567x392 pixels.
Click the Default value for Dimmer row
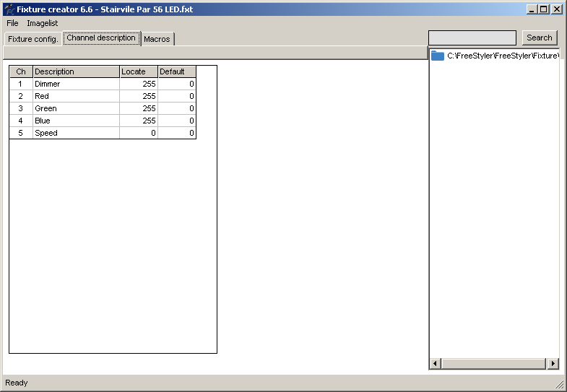pos(177,84)
